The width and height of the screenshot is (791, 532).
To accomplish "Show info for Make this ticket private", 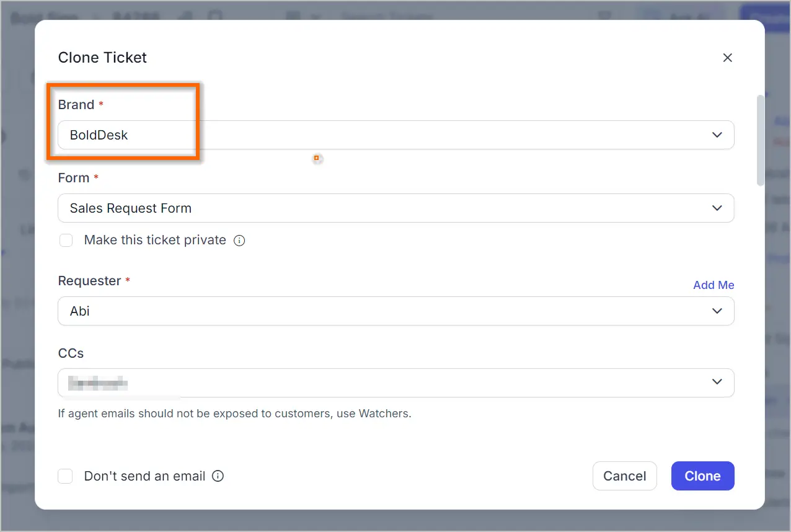I will pos(239,241).
